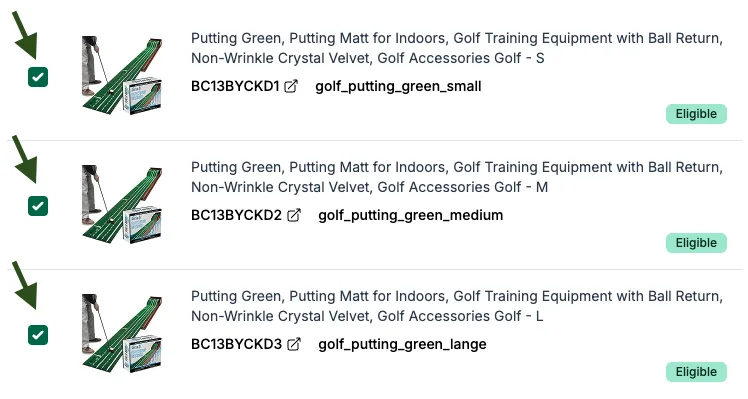
Task: Select the golf_putting_green_medium SKU text
Action: [411, 216]
